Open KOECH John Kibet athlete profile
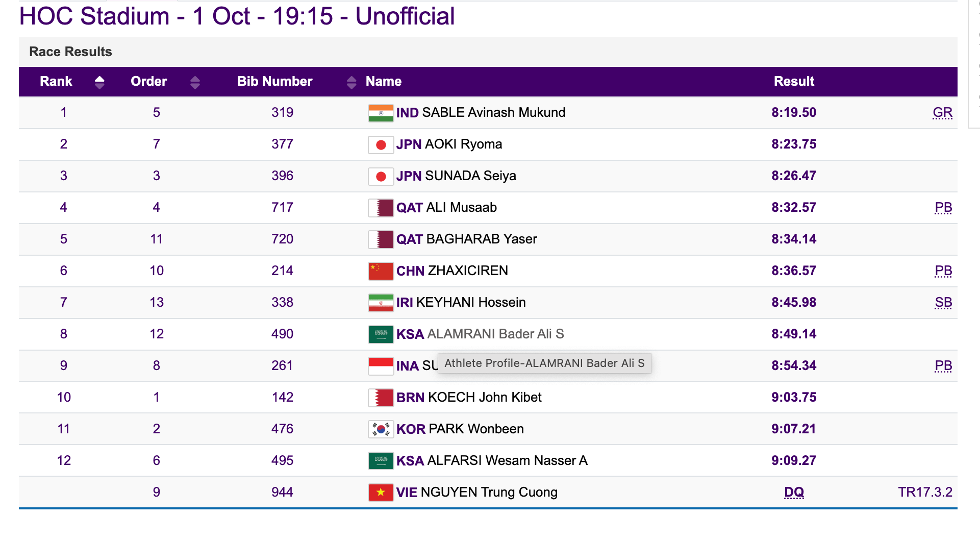This screenshot has height=540, width=980. 485,397
